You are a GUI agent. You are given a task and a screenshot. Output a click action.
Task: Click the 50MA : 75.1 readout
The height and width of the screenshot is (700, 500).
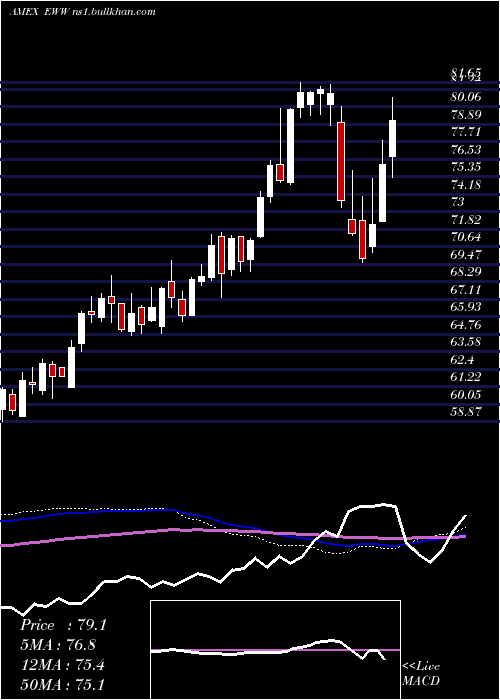click(x=62, y=684)
